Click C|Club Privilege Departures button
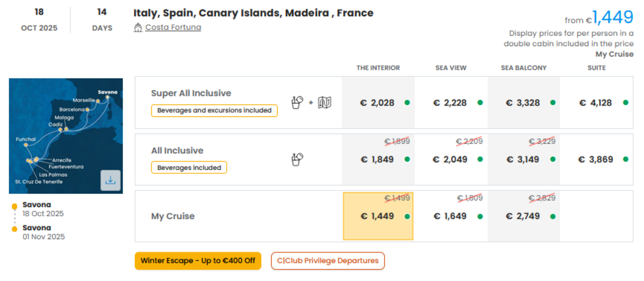 point(328,261)
